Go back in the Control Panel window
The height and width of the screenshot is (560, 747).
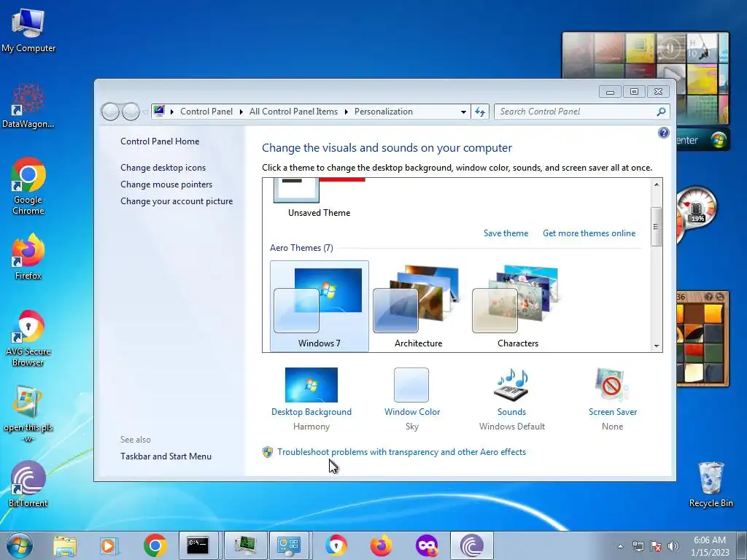tap(110, 112)
